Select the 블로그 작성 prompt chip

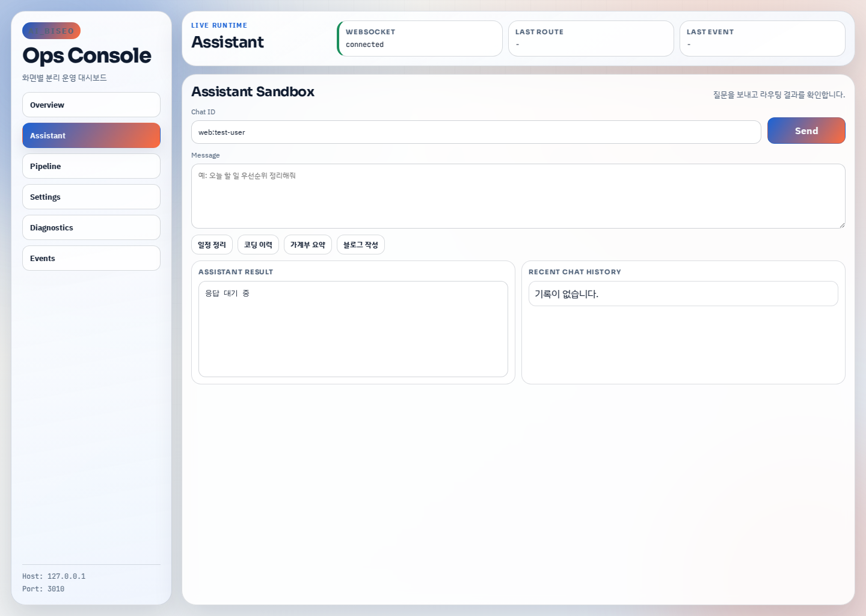(x=360, y=244)
